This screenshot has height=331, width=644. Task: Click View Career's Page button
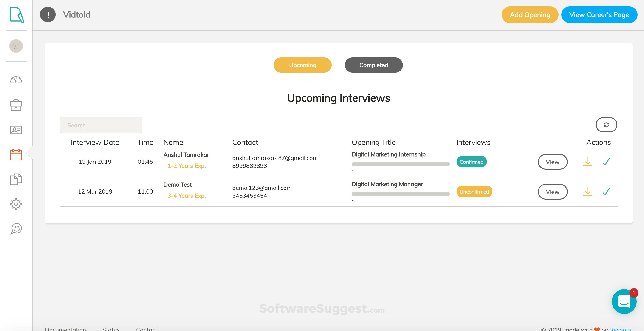599,15
